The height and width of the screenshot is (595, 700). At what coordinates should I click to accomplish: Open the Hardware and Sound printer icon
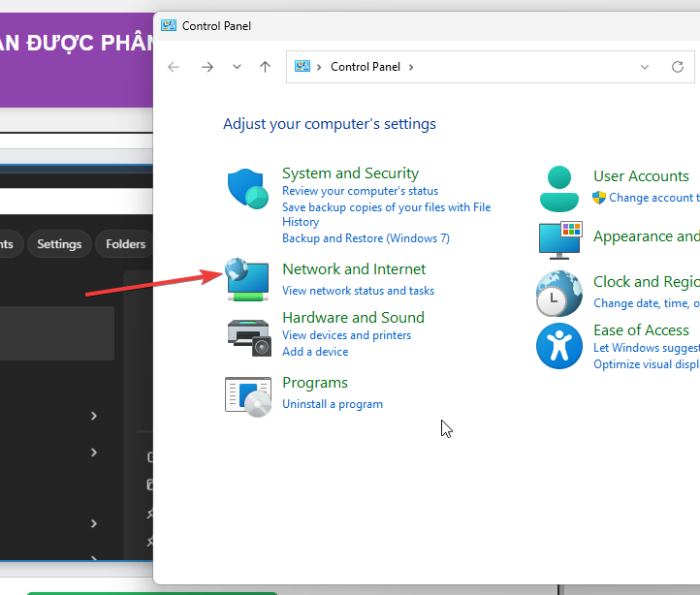tap(248, 337)
